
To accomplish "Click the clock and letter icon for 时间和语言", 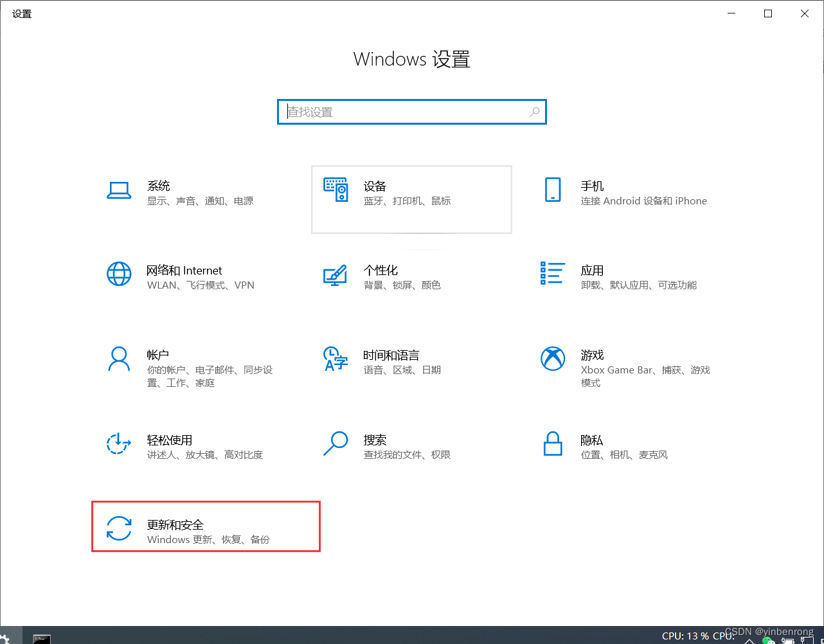I will pos(336,359).
